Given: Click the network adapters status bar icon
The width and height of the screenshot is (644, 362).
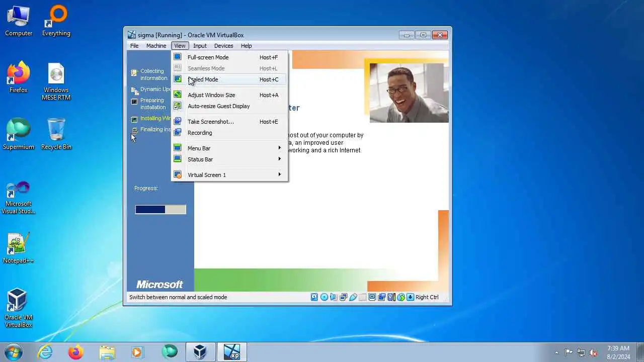Looking at the screenshot, I should 343,297.
